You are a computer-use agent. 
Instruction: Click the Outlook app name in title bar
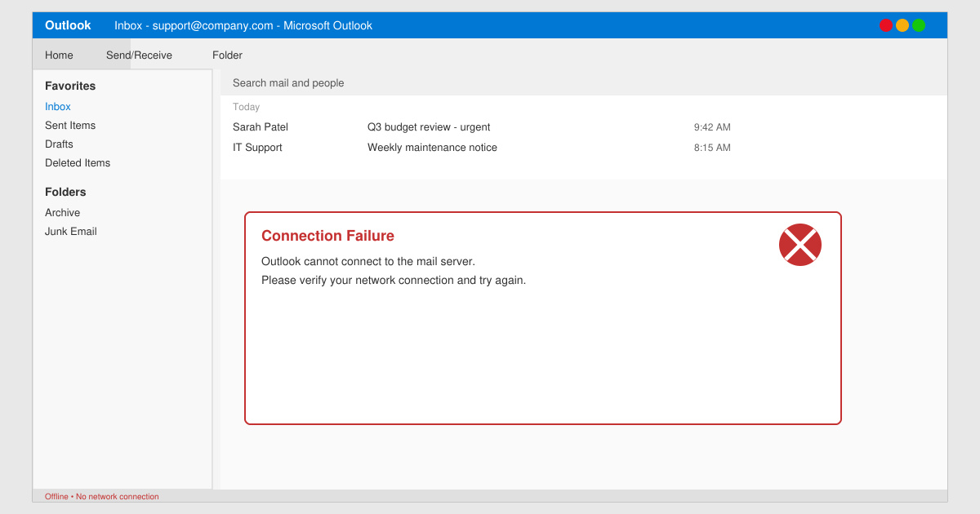click(68, 25)
